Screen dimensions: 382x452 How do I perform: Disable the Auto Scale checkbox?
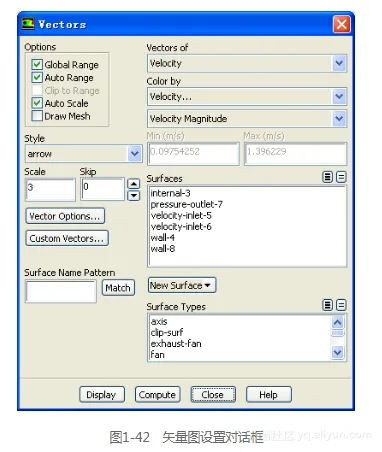(x=37, y=103)
